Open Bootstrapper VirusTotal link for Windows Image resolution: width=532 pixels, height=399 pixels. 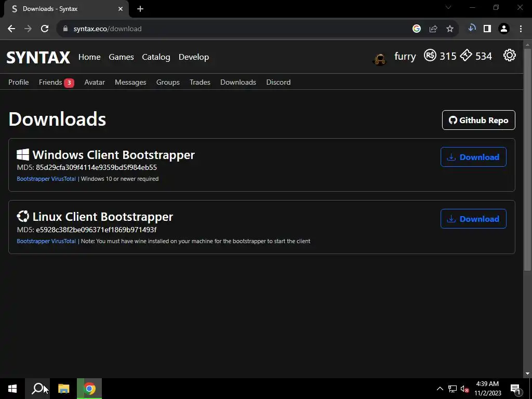point(46,179)
